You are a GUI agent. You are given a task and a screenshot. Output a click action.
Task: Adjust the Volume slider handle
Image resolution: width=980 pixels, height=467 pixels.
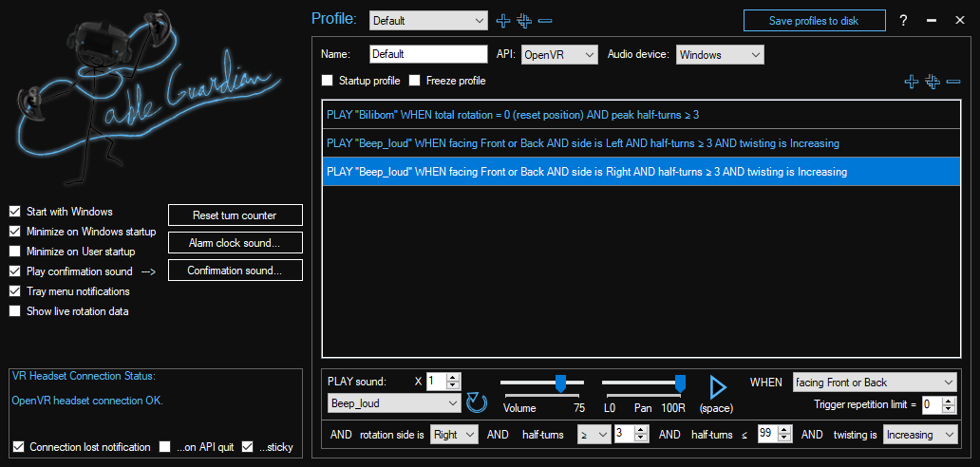point(560,383)
